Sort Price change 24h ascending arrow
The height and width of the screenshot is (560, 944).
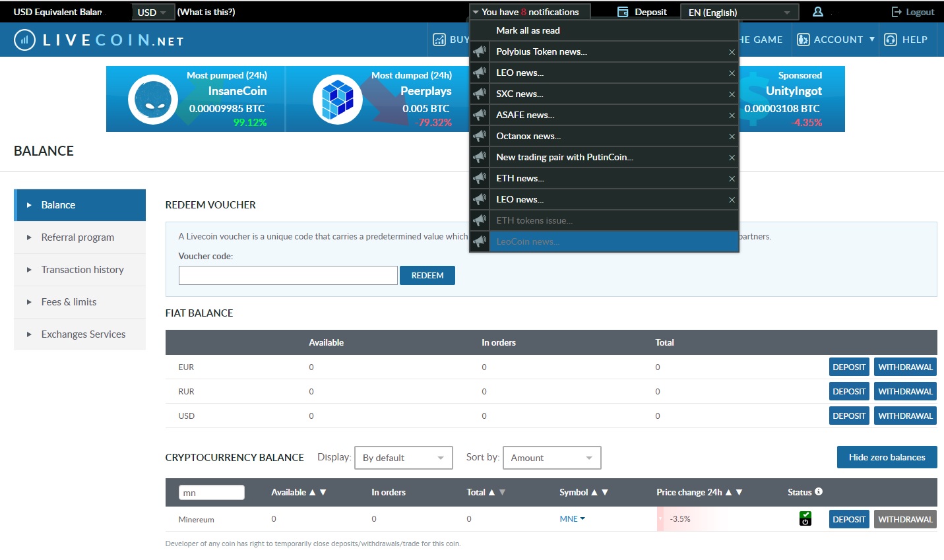coord(728,492)
